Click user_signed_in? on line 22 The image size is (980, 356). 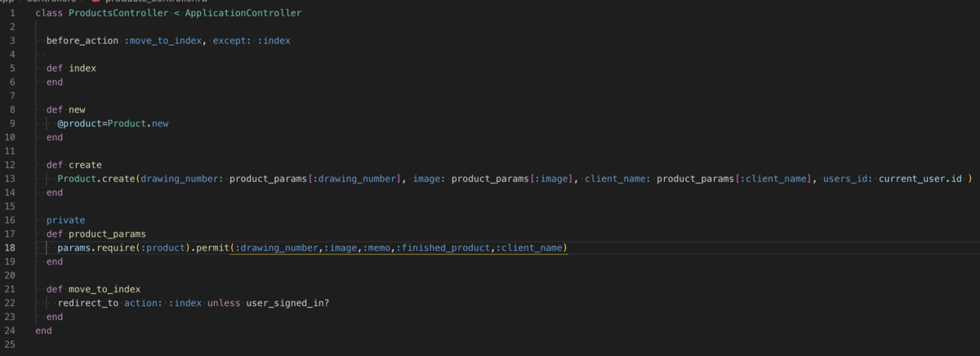click(287, 303)
